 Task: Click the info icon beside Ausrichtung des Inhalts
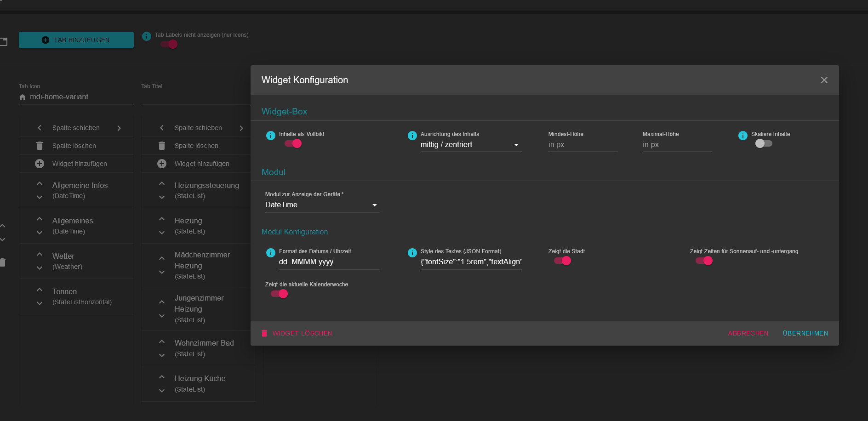coord(412,135)
